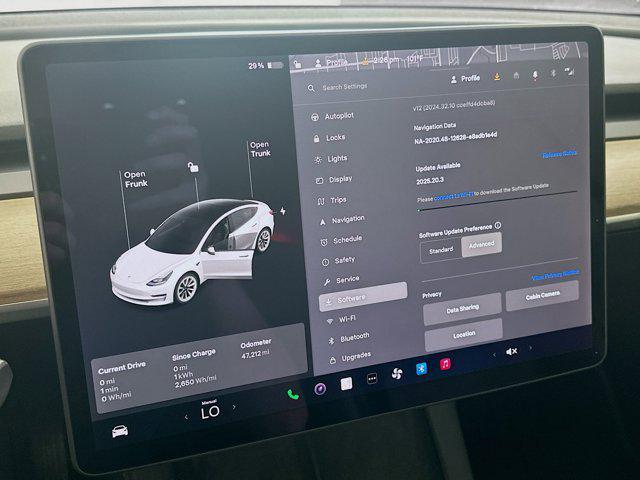
Task: Open the car controls icon in dock
Action: (x=120, y=431)
